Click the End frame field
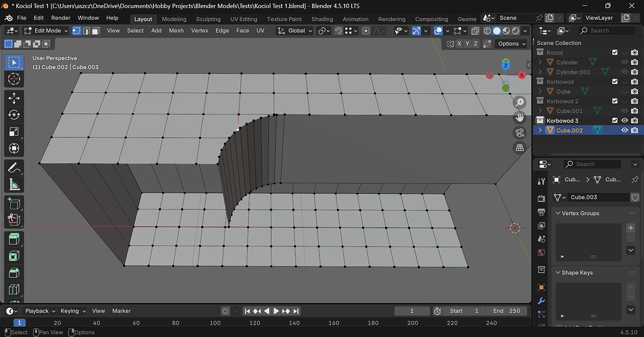 [506, 311]
